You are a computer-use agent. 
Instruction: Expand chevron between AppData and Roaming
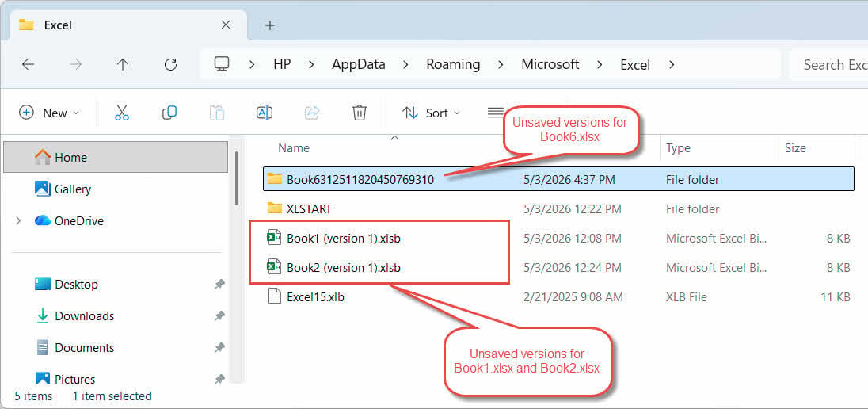click(x=405, y=65)
